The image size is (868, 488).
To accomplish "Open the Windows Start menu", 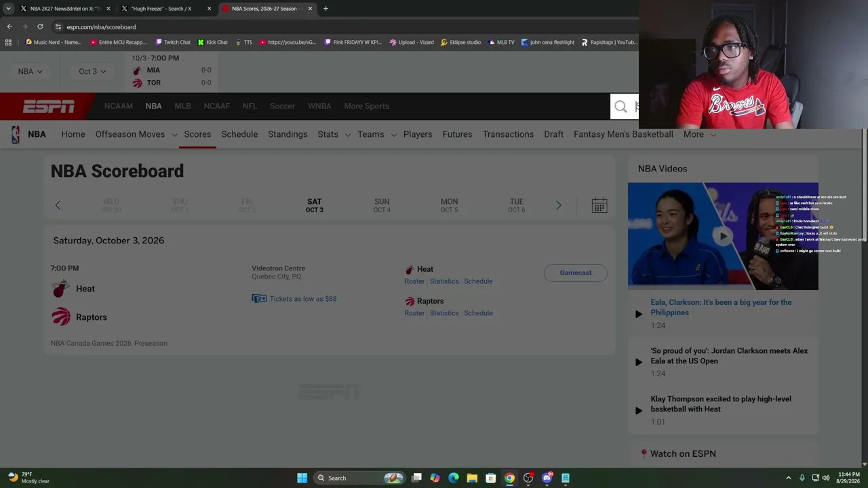I will click(x=302, y=478).
